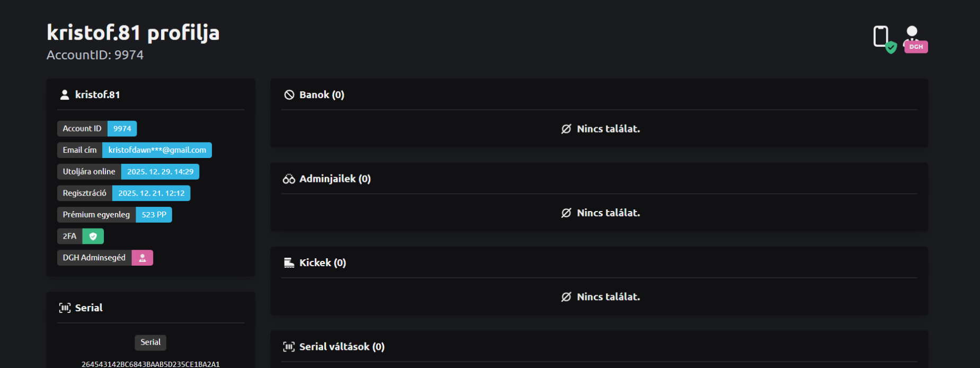Open the Adminjailek (0) section header
Viewport: 980px width, 368px height.
[x=335, y=179]
